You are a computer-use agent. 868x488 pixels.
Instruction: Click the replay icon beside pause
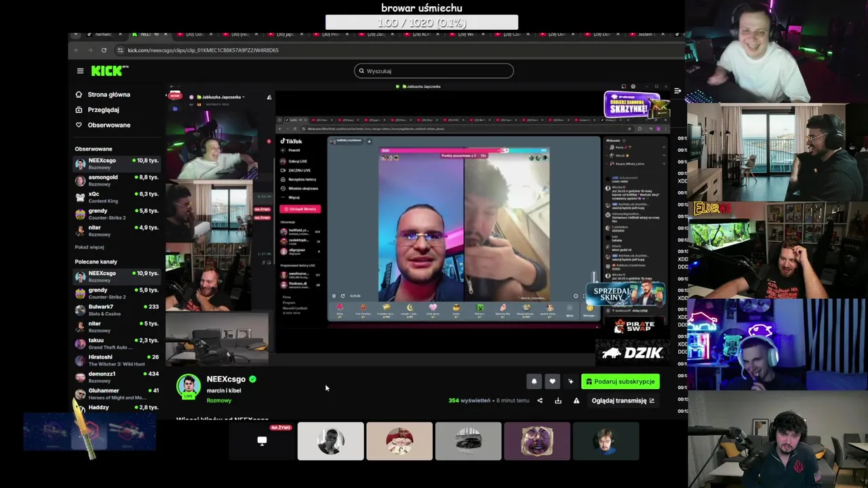click(x=342, y=296)
